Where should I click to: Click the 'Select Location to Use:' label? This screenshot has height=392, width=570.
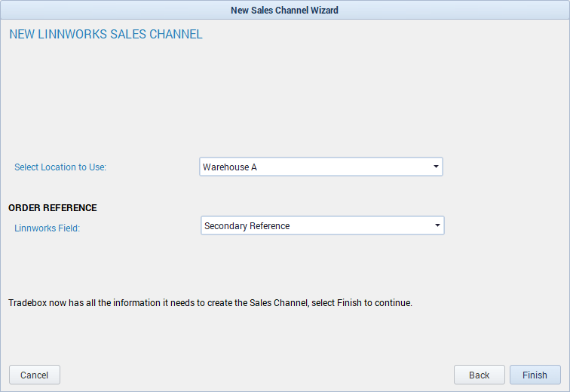pos(60,167)
